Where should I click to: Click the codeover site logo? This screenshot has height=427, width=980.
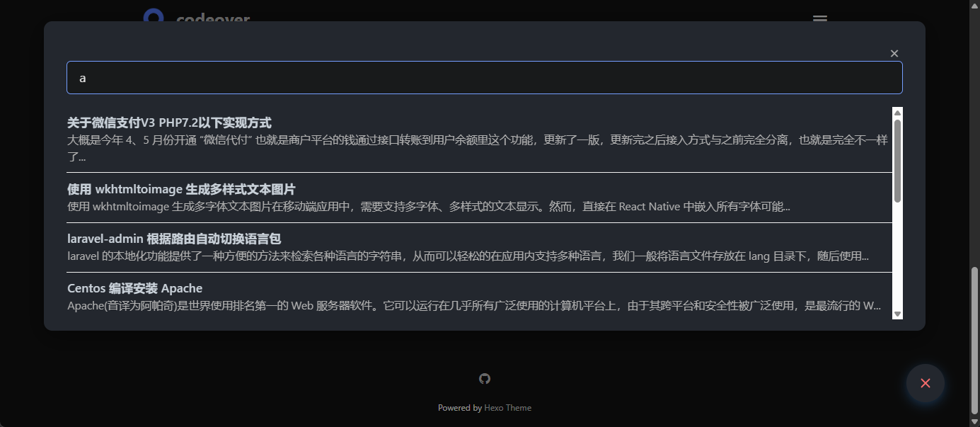pyautogui.click(x=196, y=17)
